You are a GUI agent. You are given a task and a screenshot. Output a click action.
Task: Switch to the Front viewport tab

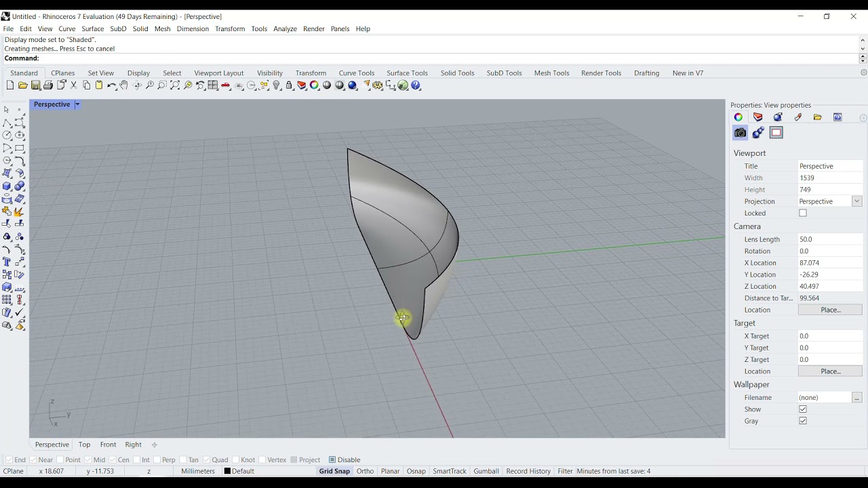[x=108, y=445]
